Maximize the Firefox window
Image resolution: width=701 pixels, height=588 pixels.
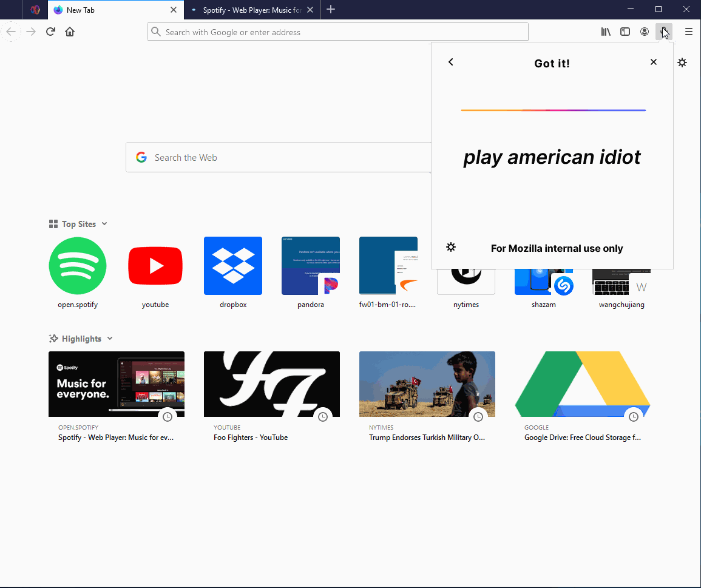(x=658, y=9)
